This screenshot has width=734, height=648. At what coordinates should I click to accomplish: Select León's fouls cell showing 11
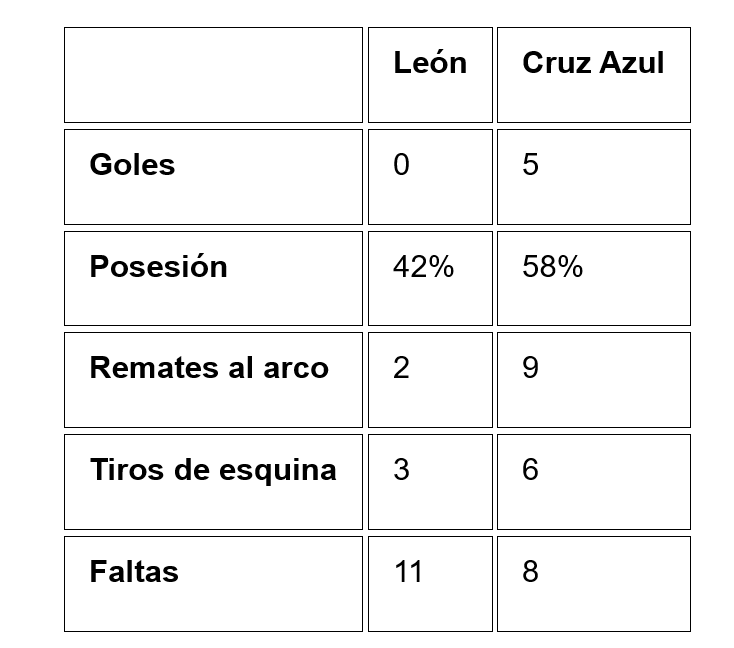pos(430,584)
